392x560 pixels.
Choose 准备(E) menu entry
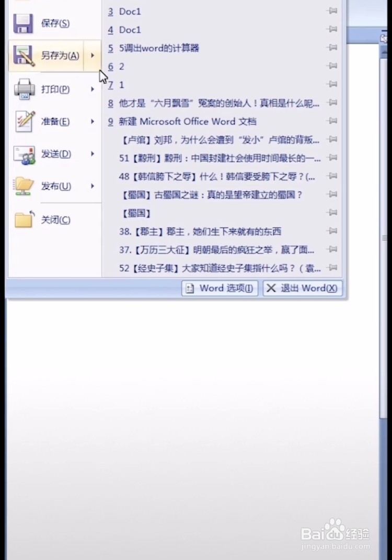point(55,121)
